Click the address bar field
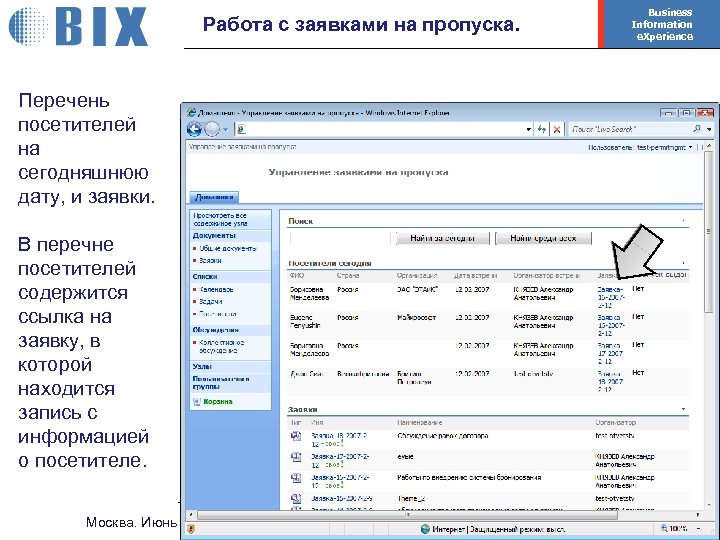The image size is (720, 540). [380, 129]
